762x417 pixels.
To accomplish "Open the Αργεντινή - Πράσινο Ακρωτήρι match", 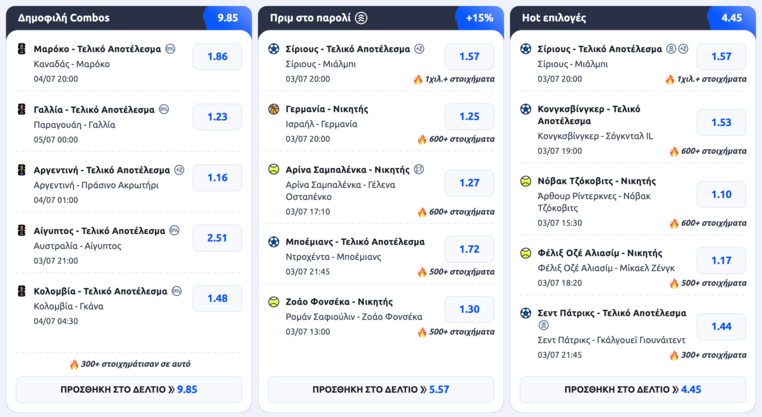I will pyautogui.click(x=96, y=185).
